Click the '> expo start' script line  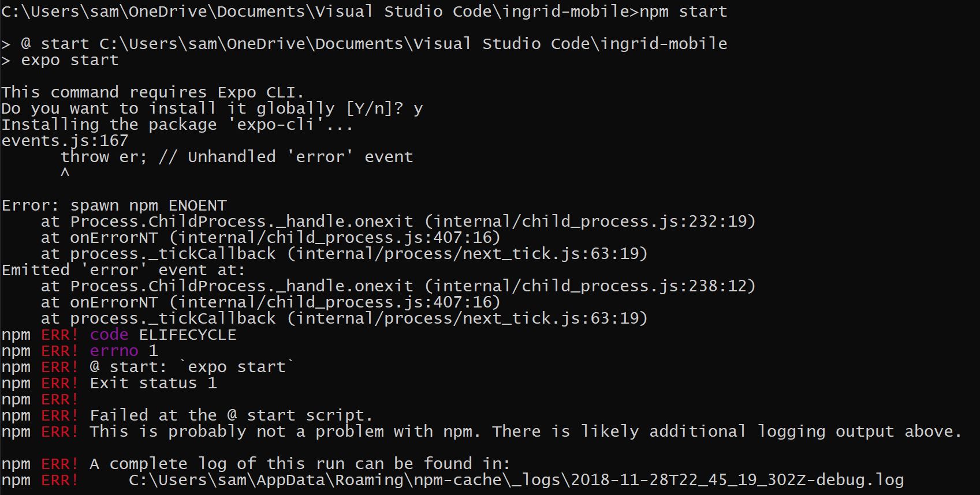pyautogui.click(x=60, y=60)
